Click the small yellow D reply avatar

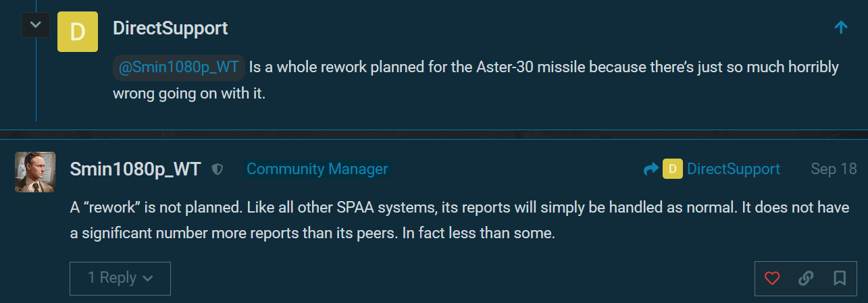(x=672, y=169)
